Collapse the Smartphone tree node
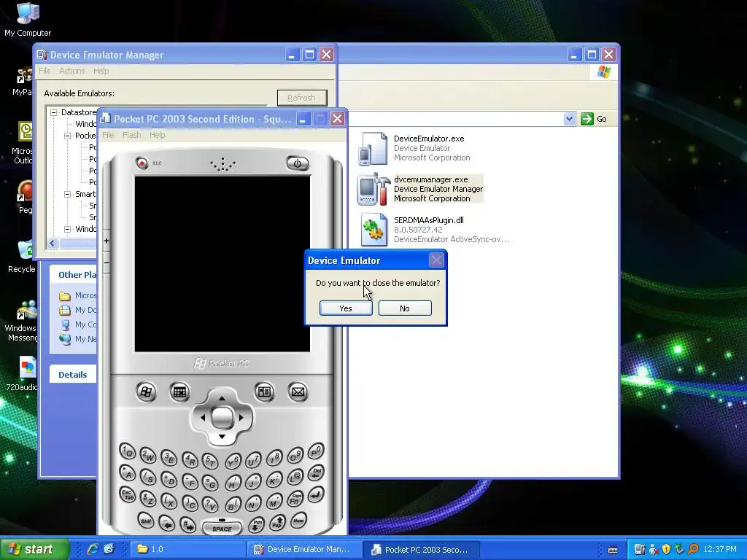This screenshot has height=560, width=747. pyautogui.click(x=67, y=194)
